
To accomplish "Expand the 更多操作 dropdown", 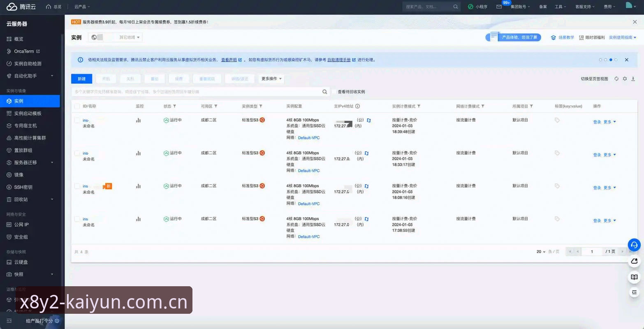I will (x=271, y=79).
